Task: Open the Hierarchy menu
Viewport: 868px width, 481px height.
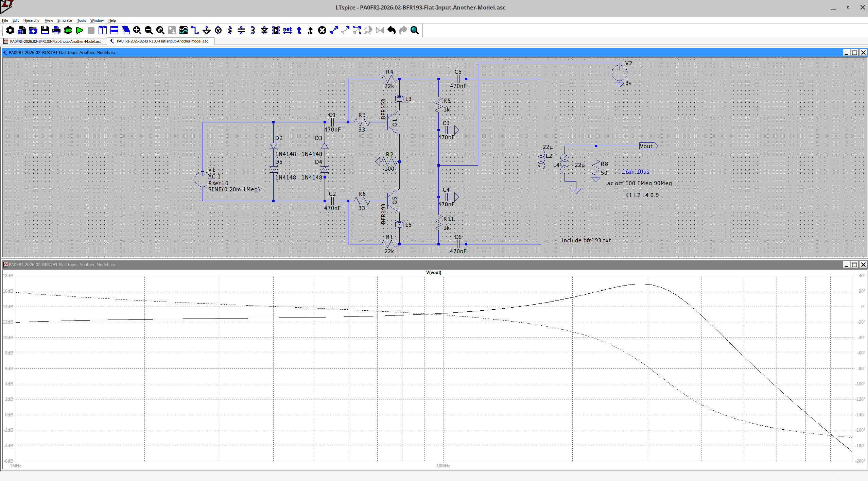Action: [31, 20]
